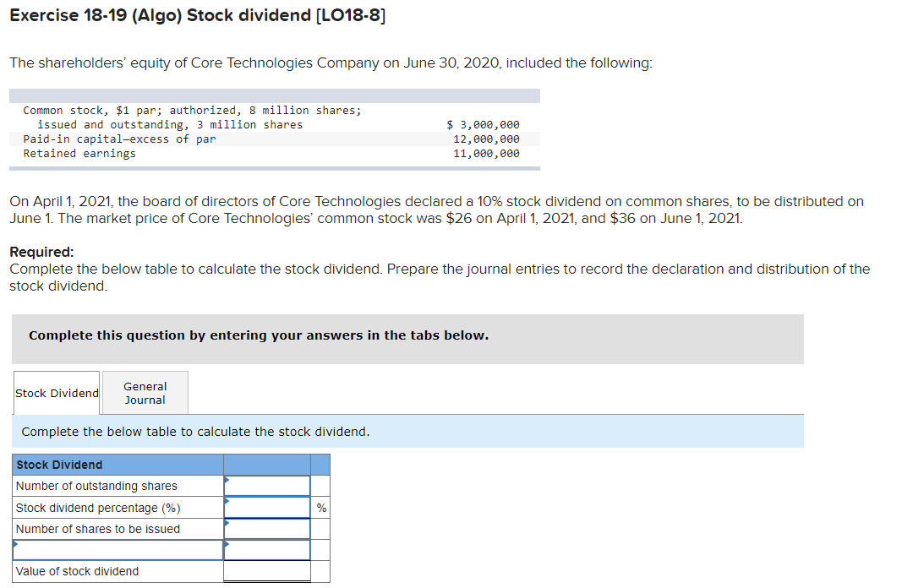Switch to the General Journal tab
The height and width of the screenshot is (588, 924).
(144, 392)
